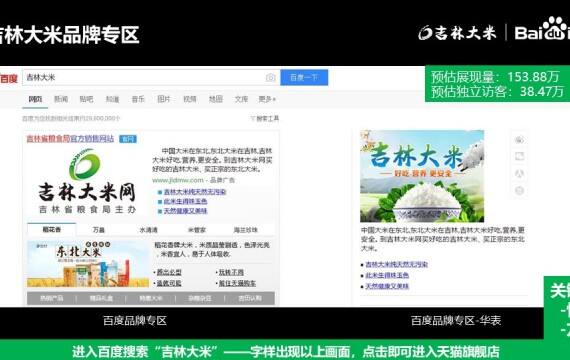Focus the search field containing 吉林大米
Viewport: 570px width, 360px height.
point(151,77)
